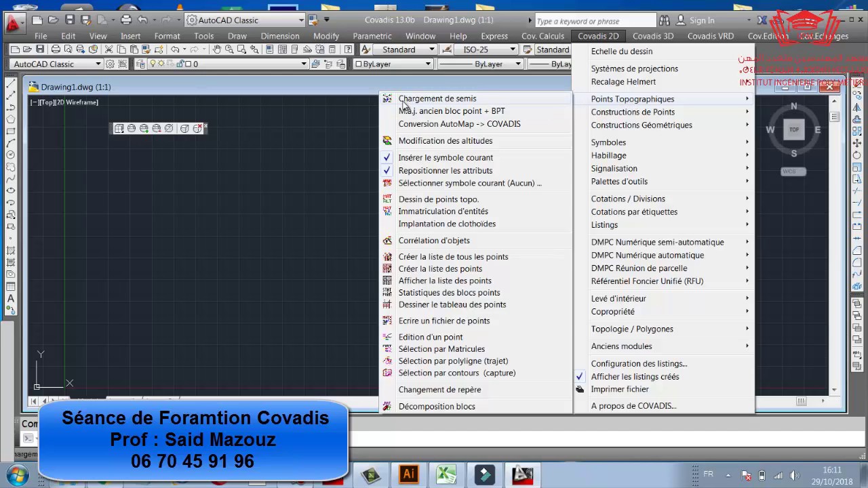Image resolution: width=868 pixels, height=488 pixels.
Task: Click the TOP face of the ViewCube
Action: pos(793,129)
